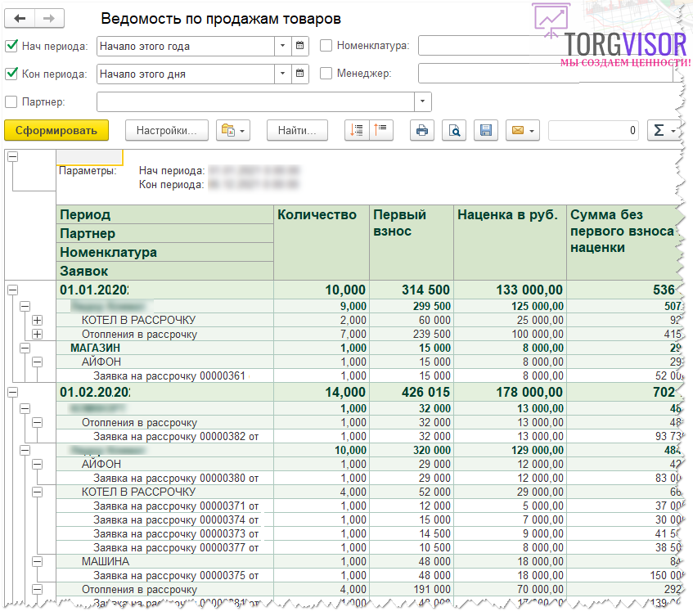The width and height of the screenshot is (693, 616).
Task: Uncheck the Кон периода checkbox
Action: tap(11, 74)
